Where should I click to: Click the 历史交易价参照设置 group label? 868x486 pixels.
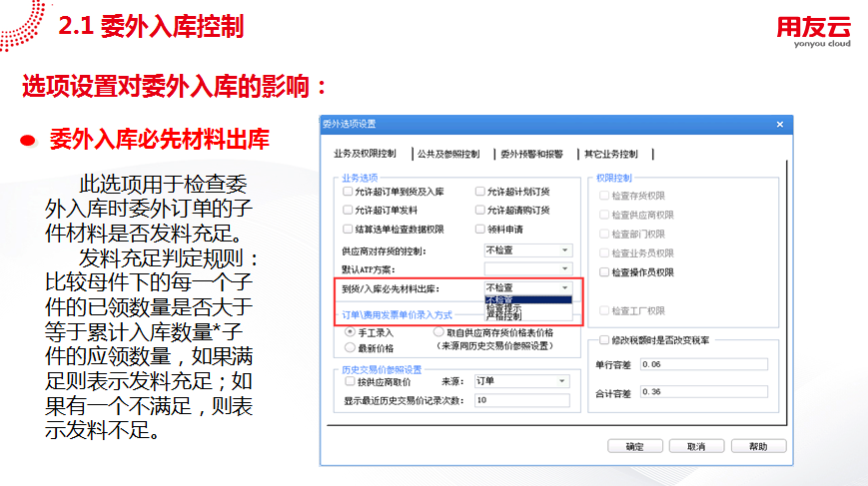tap(382, 369)
